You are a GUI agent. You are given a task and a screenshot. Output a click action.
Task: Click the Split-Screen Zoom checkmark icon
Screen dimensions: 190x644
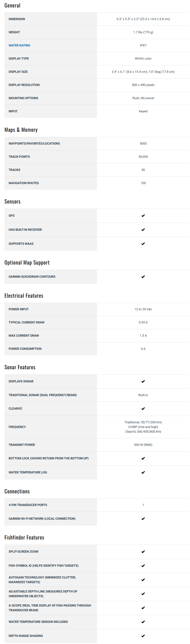coord(143,551)
